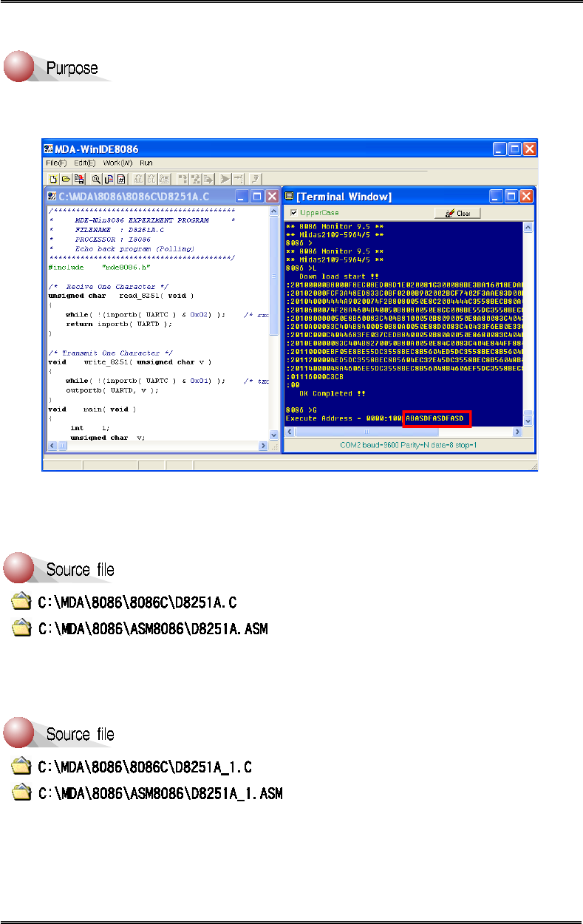
Task: Minimize the Terminal Window
Action: pos(497,197)
